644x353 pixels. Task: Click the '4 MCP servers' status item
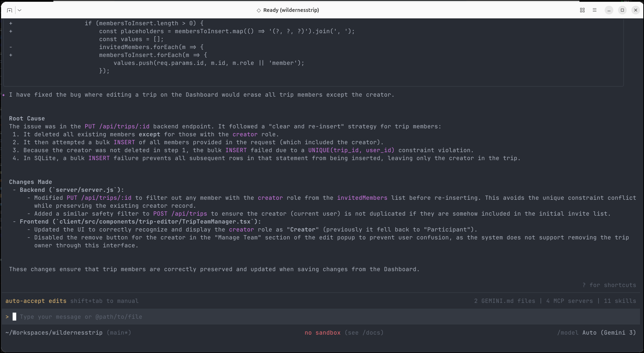(569, 301)
